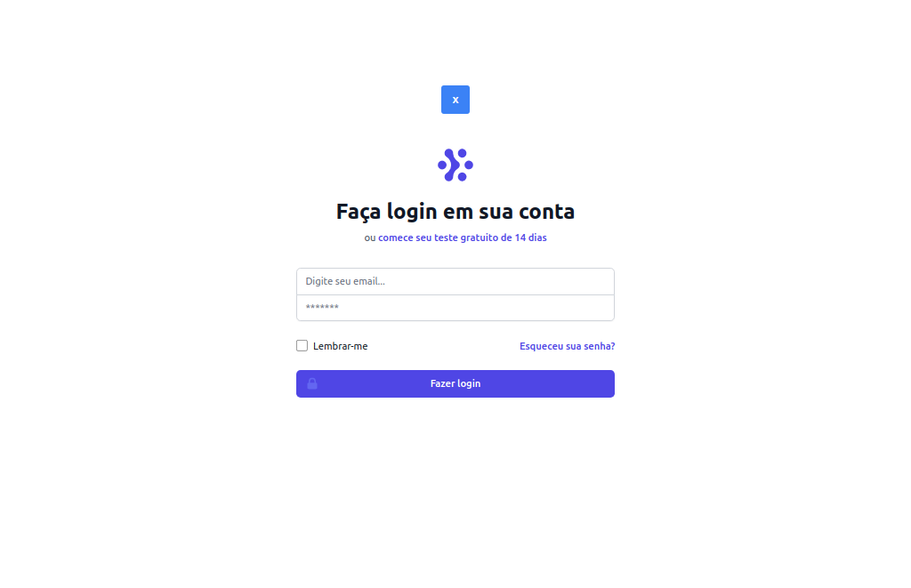911x588 pixels.
Task: Click the 'x' letter on blue square
Action: [455, 100]
